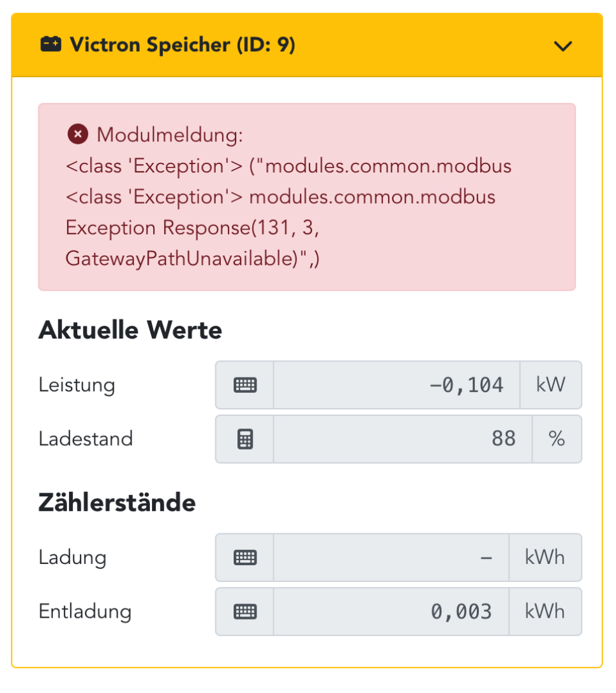Click the percent unit label for Ladestand
Viewport: 616px width, 693px height.
(557, 439)
